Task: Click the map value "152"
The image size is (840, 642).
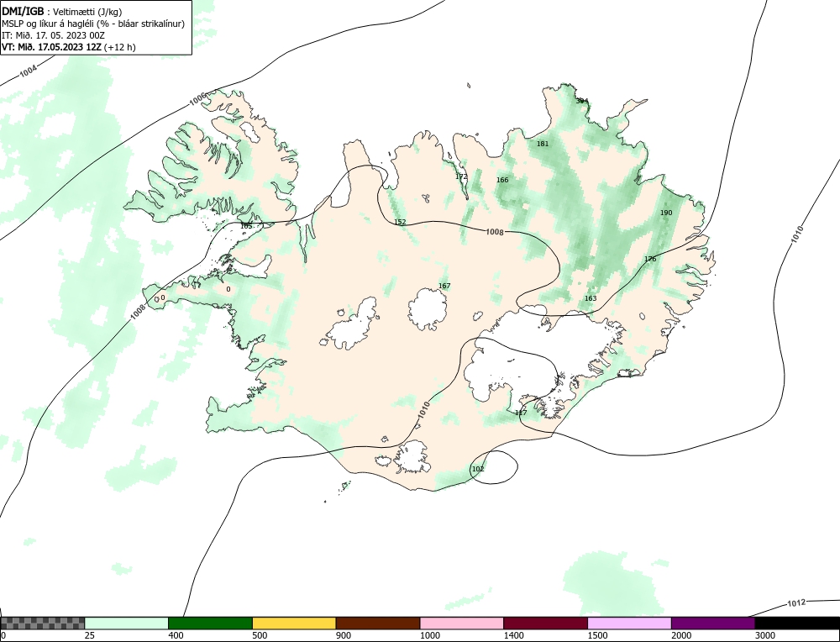Action: pos(400,223)
